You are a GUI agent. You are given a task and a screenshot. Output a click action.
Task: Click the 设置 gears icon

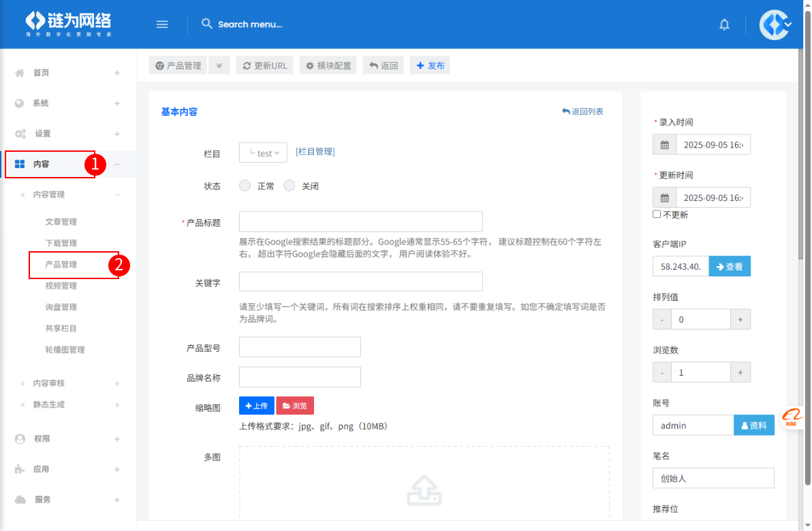tap(20, 133)
